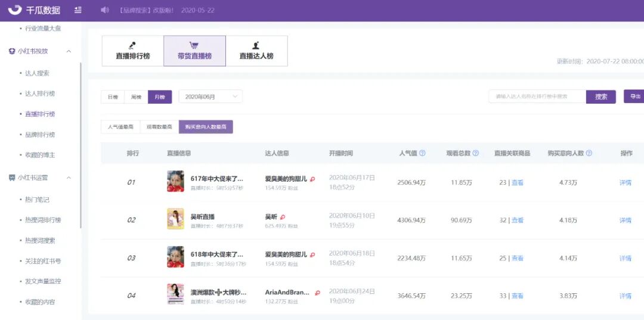Image resolution: width=644 pixels, height=320 pixels.
Task: Click the 小红书投放 section icon
Action: [x=12, y=51]
